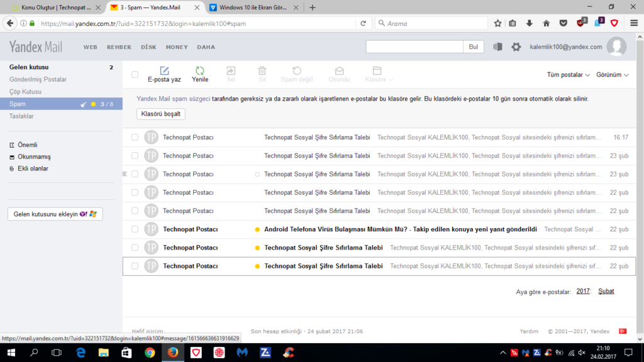Click the Turkish flag language icon
This screenshot has height=362, width=644.
point(623,331)
